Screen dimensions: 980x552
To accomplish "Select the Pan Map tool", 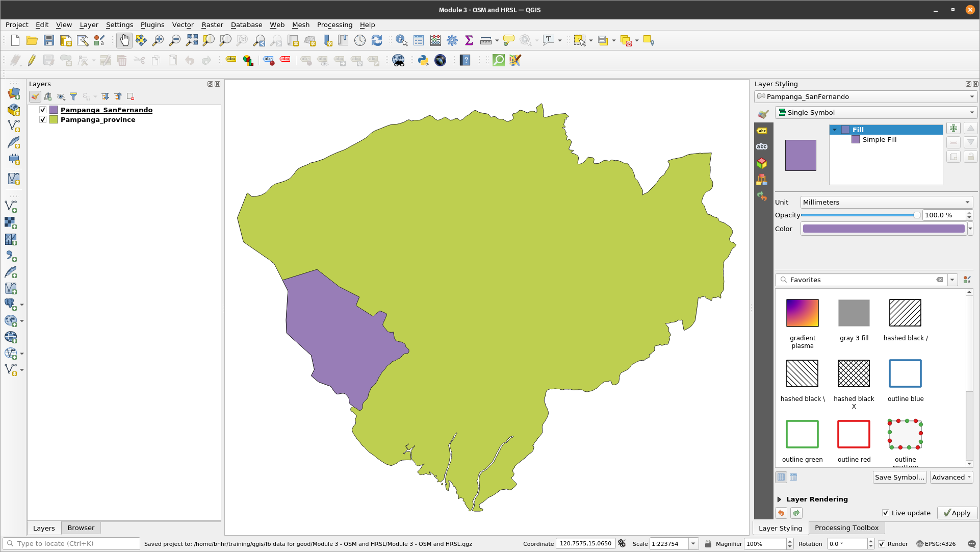I will [x=124, y=40].
